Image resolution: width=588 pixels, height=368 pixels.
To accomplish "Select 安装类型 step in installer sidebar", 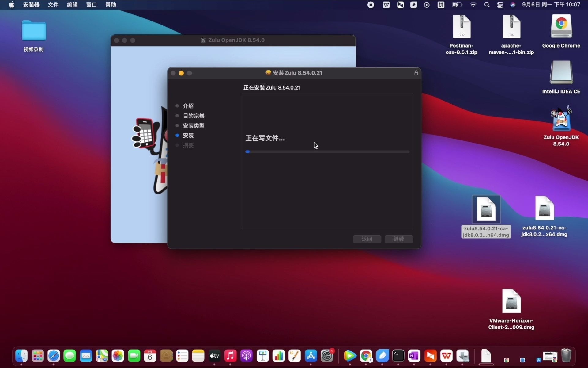I will [x=193, y=125].
